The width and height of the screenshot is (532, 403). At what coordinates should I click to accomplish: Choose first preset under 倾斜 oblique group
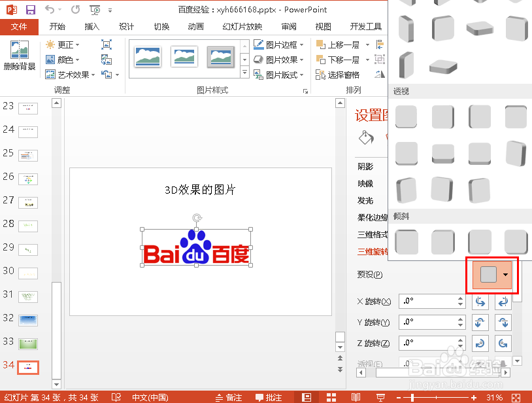tap(407, 241)
